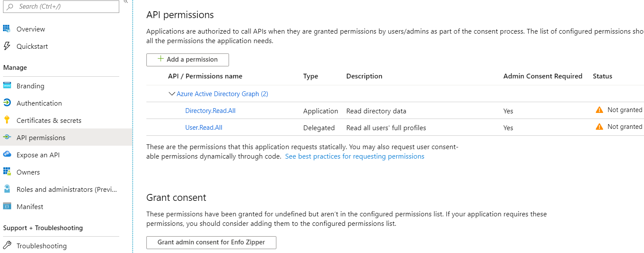Screen dimensions: 644x253
Task: Open API permissions menu item
Action: pos(41,137)
